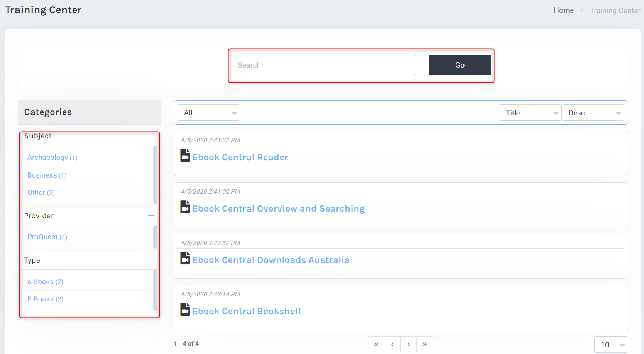Click the video file icon beside Ebook Central Downloads Australia

pyautogui.click(x=185, y=258)
